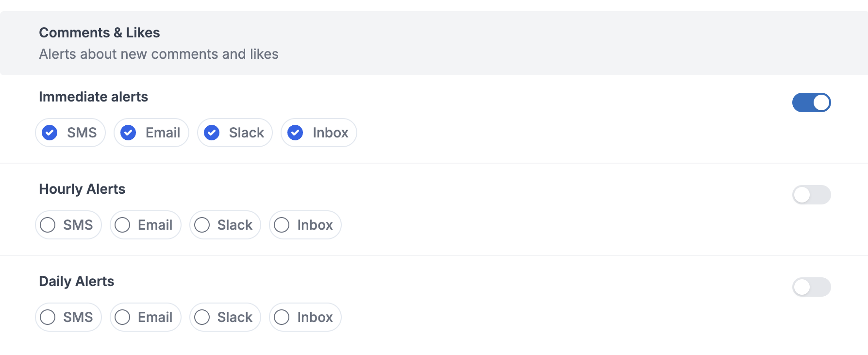The width and height of the screenshot is (868, 355).
Task: Uncheck Slack under Immediate alerts
Action: tap(235, 133)
